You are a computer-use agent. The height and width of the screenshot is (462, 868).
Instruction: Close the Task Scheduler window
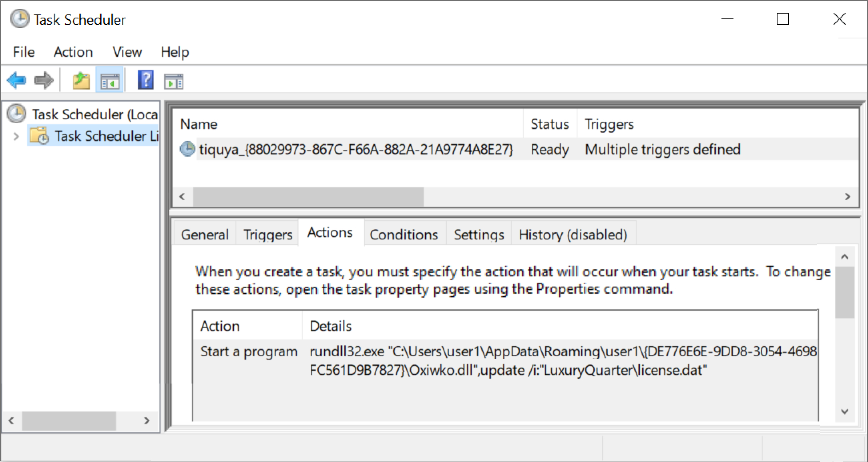(839, 19)
